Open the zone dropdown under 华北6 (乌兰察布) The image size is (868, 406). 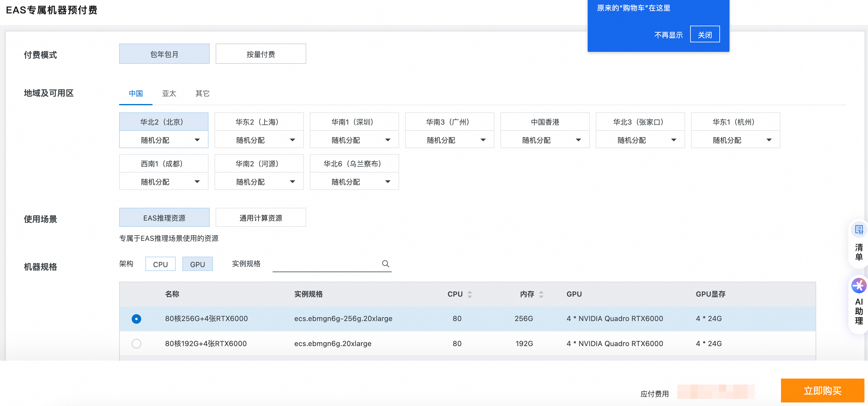click(354, 182)
